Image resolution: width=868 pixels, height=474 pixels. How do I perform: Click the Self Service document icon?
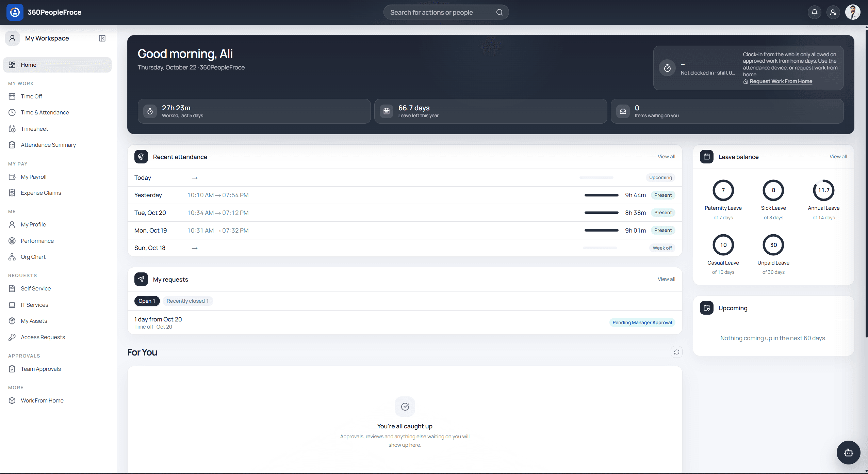point(12,288)
